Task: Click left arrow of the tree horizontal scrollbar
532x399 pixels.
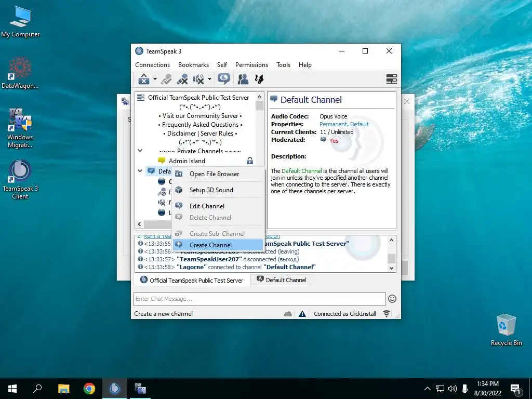Action: click(139, 224)
